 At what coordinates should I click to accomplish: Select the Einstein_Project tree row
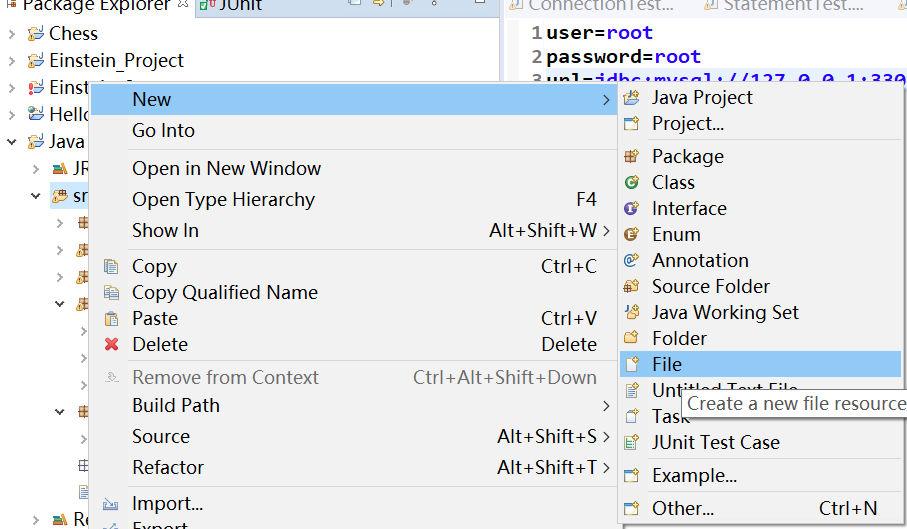tap(116, 60)
